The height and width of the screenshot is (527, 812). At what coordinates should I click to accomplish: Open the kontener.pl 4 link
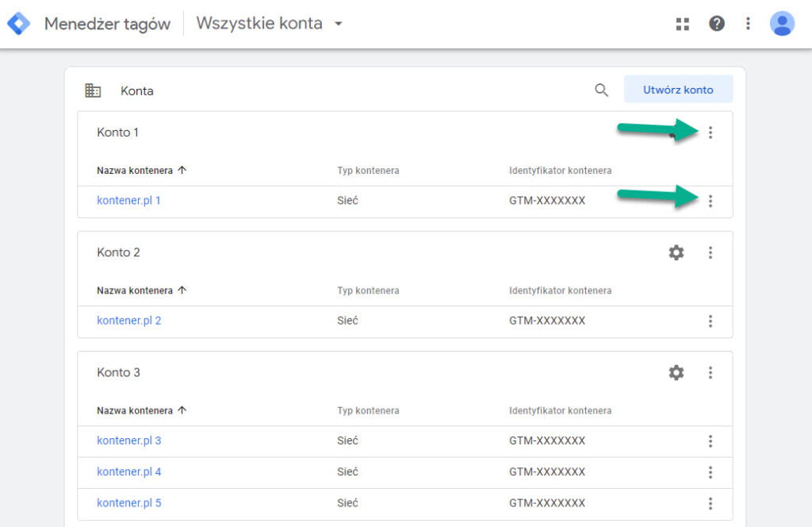129,471
